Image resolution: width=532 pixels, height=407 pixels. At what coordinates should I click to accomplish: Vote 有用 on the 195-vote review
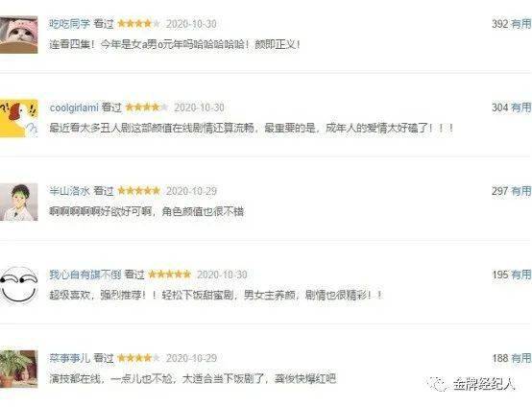(x=520, y=275)
